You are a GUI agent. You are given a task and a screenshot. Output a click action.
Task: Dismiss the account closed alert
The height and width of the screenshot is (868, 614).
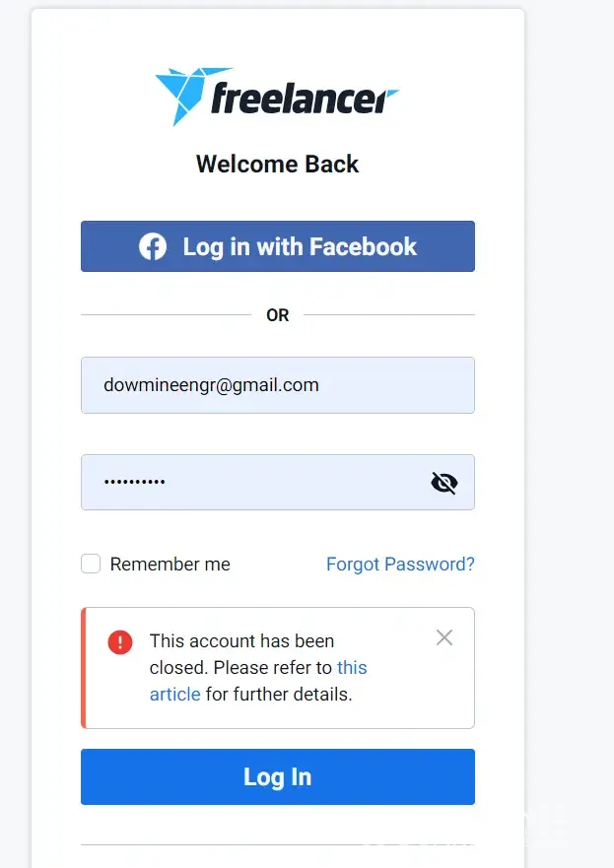coord(444,637)
